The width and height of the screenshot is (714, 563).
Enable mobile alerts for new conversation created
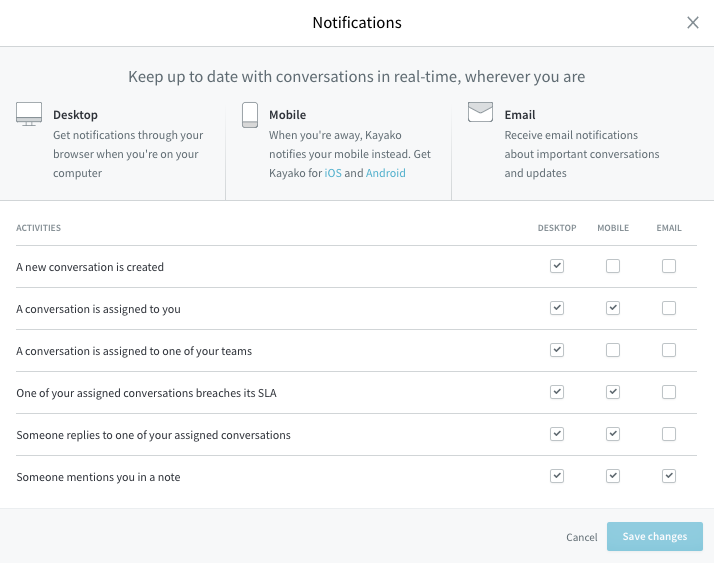(x=613, y=266)
